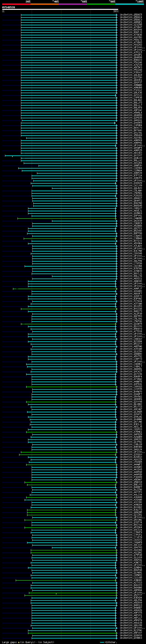Select hit UniRef100_O42939

pos(131,221)
